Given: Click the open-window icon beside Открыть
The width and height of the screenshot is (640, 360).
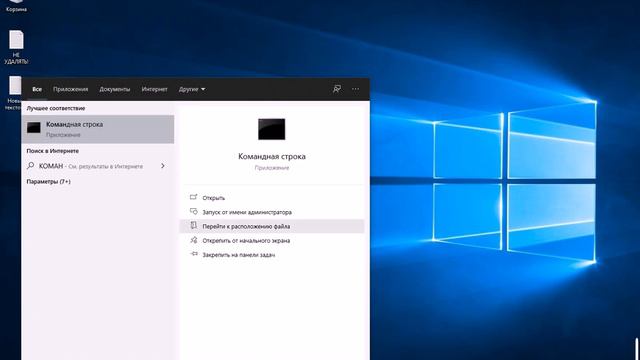Looking at the screenshot, I should [x=193, y=197].
